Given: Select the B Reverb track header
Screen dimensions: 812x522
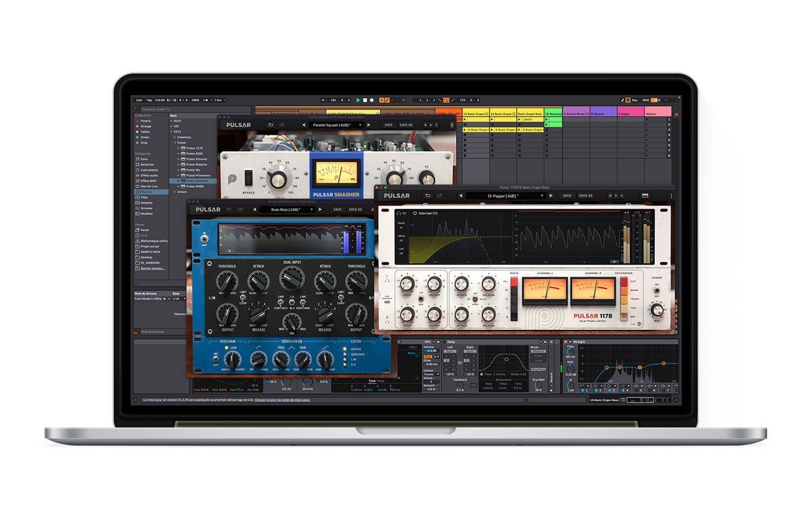Looking at the screenshot, I should click(603, 114).
